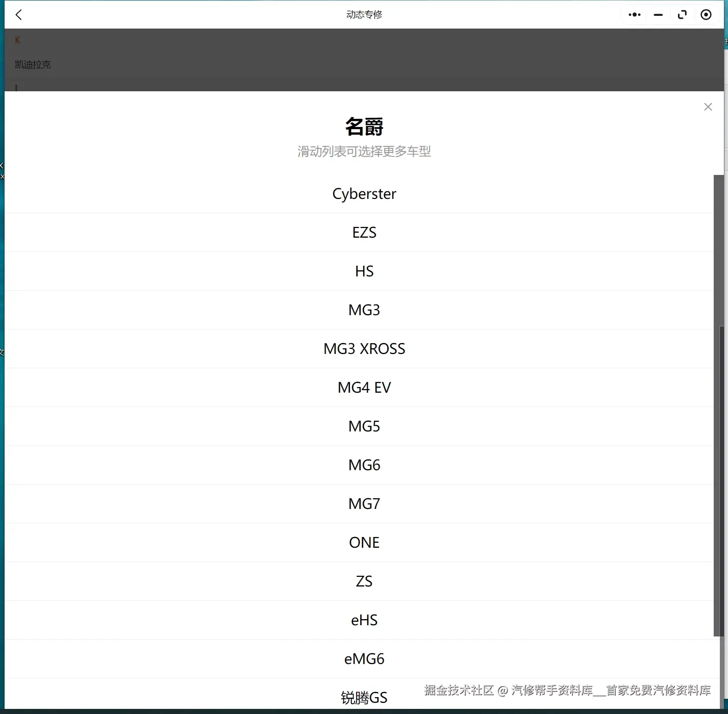Select the MG3 model
The width and height of the screenshot is (728, 714).
364,310
